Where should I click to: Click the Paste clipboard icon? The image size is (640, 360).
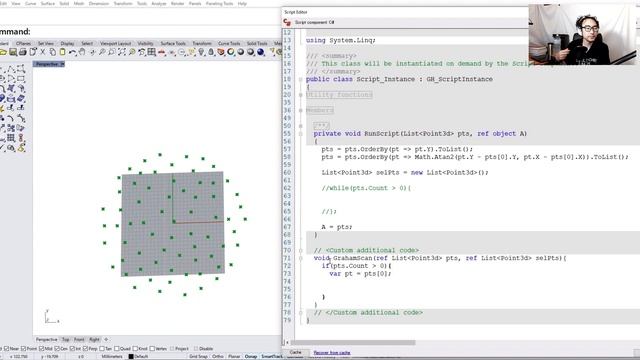62,52
